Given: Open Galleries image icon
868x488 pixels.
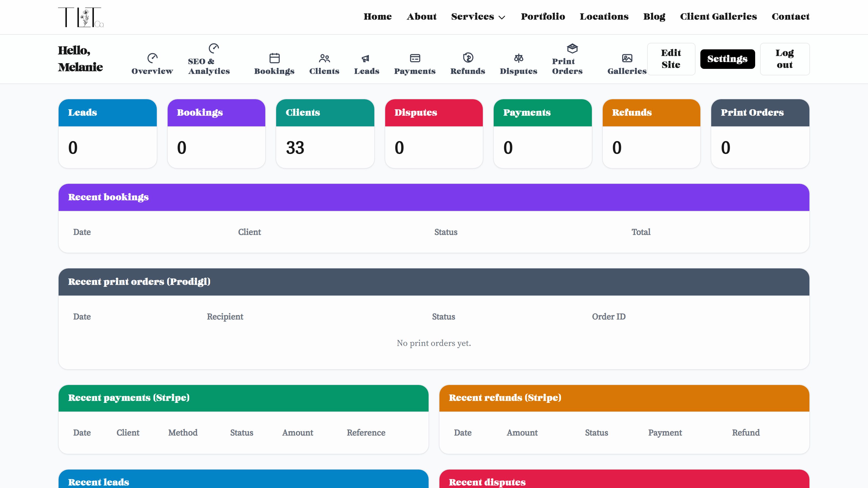Looking at the screenshot, I should pyautogui.click(x=627, y=58).
